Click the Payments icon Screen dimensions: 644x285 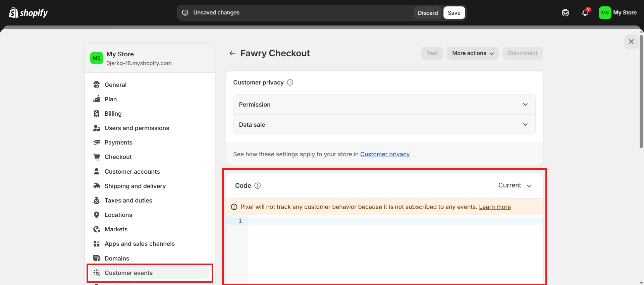pos(97,142)
